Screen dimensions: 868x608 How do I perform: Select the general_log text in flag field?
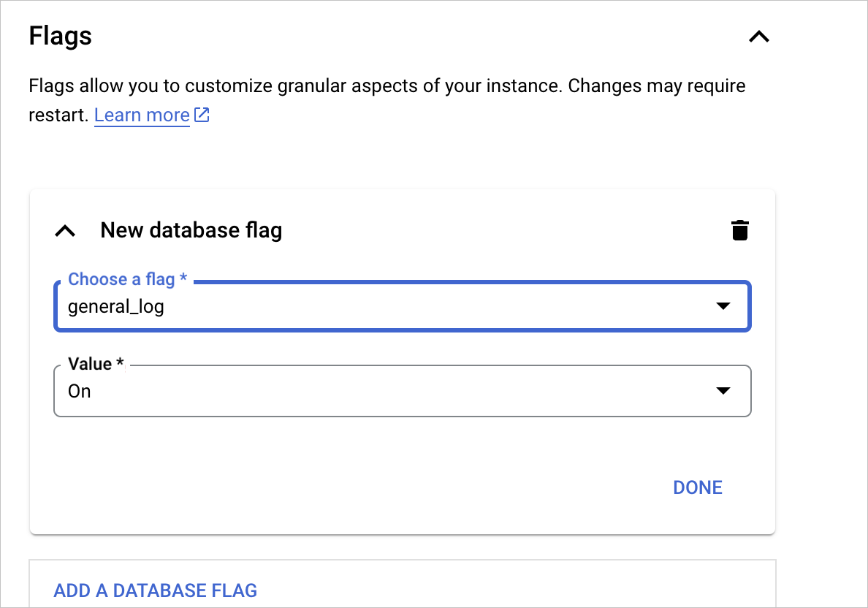(116, 307)
